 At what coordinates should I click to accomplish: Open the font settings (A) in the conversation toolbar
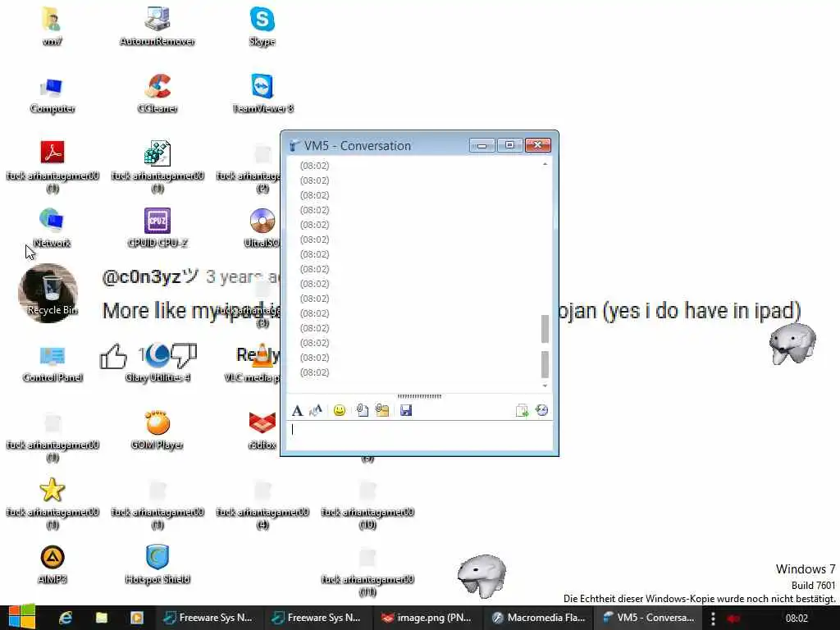point(297,411)
